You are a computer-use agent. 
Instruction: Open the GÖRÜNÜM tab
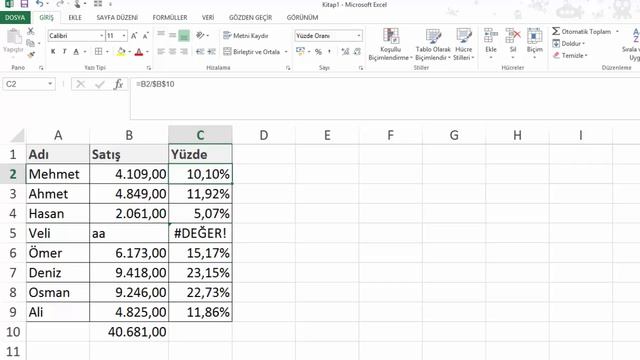(x=302, y=18)
